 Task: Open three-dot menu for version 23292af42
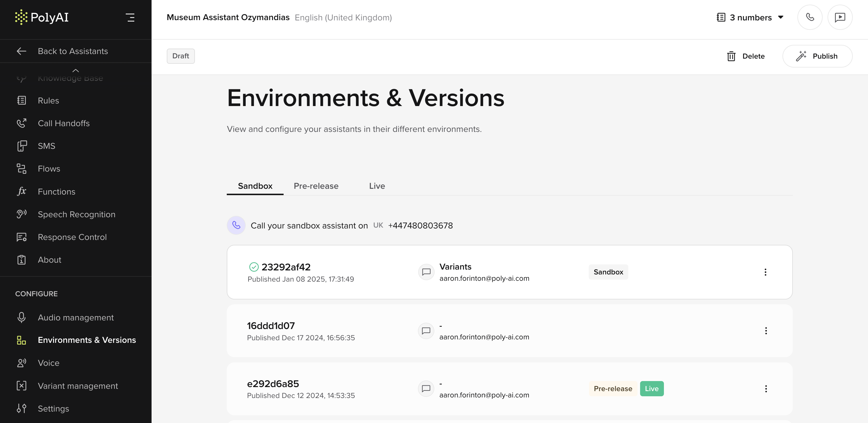(x=765, y=272)
